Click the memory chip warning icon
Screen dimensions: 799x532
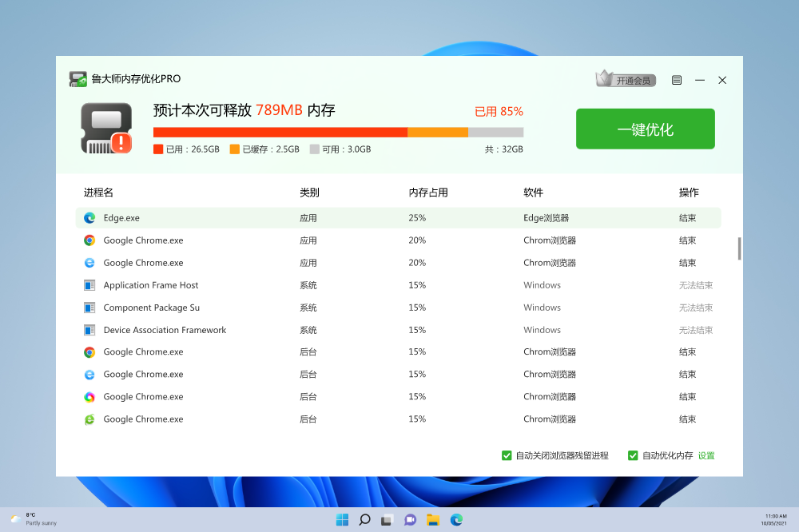(105, 129)
